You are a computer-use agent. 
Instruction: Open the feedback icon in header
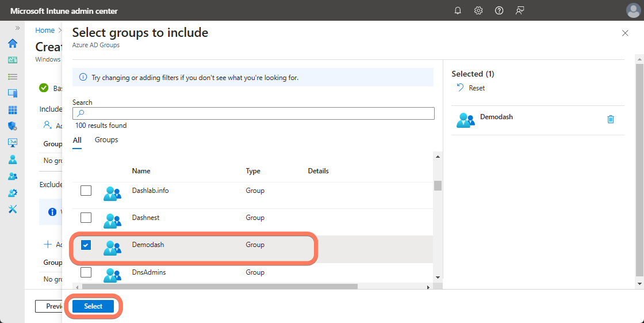click(x=520, y=10)
